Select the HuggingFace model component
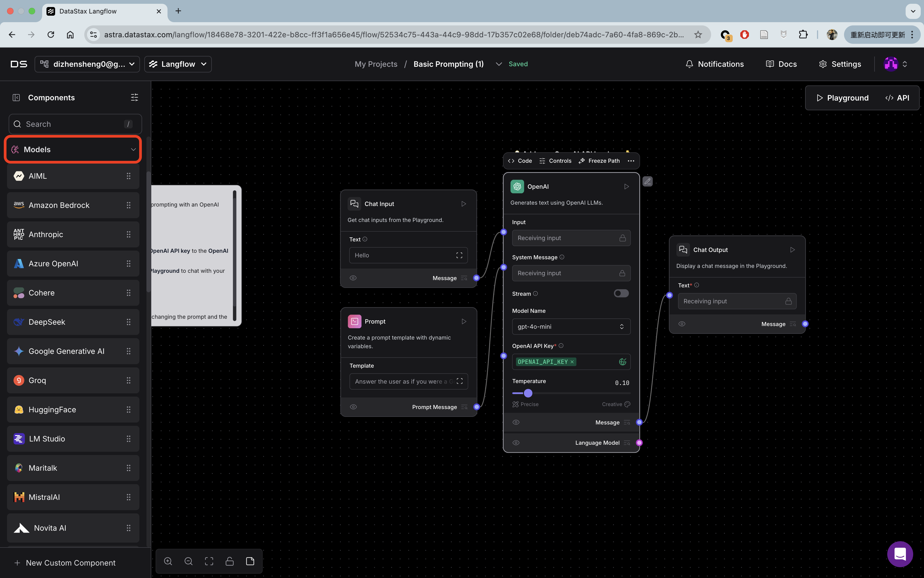 [x=73, y=409]
